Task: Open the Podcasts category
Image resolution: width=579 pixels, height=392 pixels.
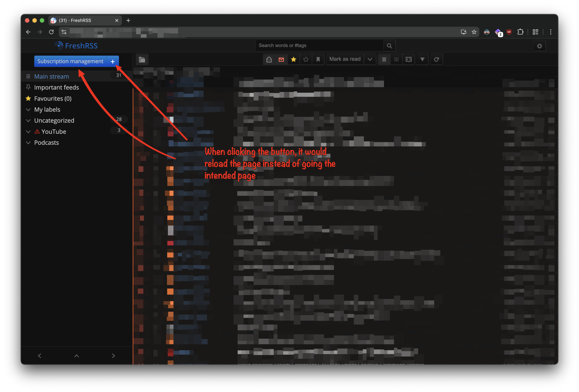Action: [x=46, y=143]
